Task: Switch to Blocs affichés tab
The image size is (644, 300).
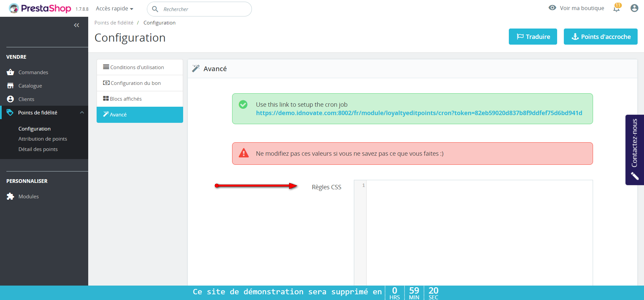Action: [140, 99]
